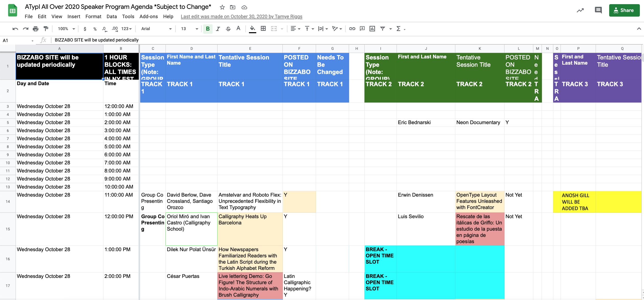This screenshot has height=300, width=644.
Task: Toggle bold formatting
Action: (x=208, y=29)
